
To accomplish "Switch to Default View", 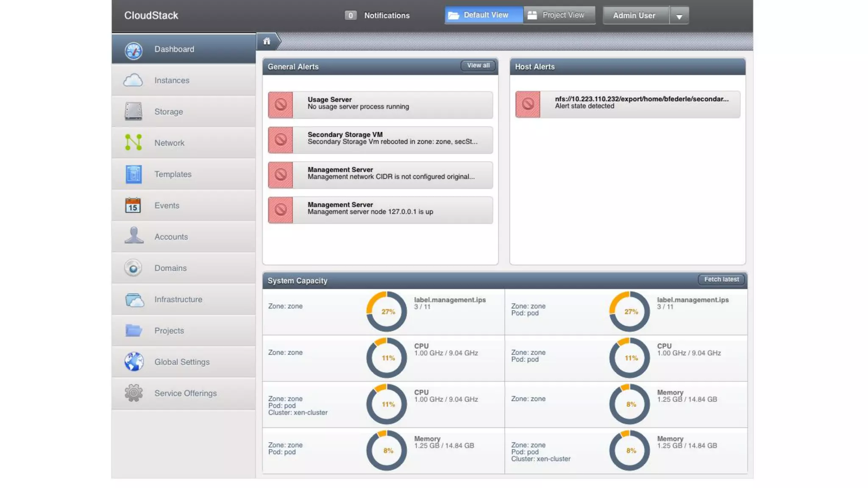I will click(484, 15).
